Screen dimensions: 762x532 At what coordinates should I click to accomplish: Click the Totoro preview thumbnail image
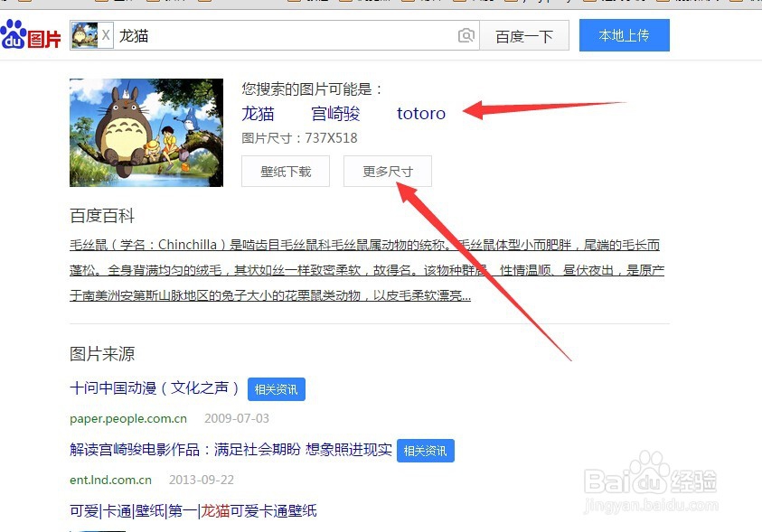coord(146,132)
